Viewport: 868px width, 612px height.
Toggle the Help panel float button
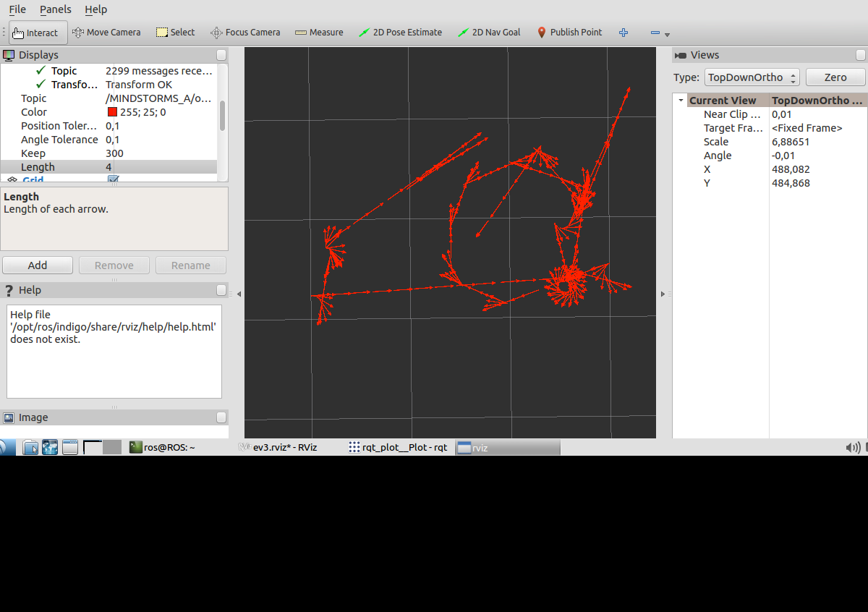(221, 290)
